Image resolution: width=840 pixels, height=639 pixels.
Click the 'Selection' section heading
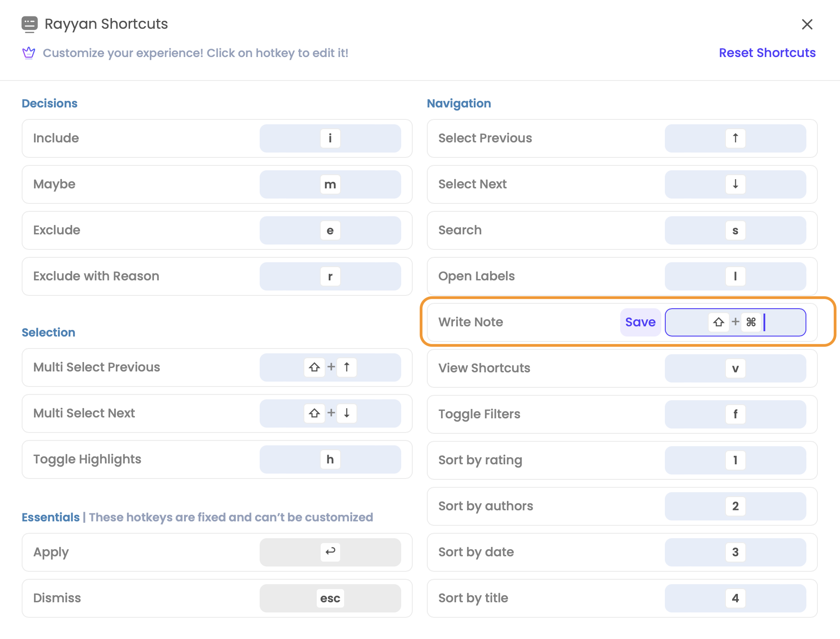49,332
